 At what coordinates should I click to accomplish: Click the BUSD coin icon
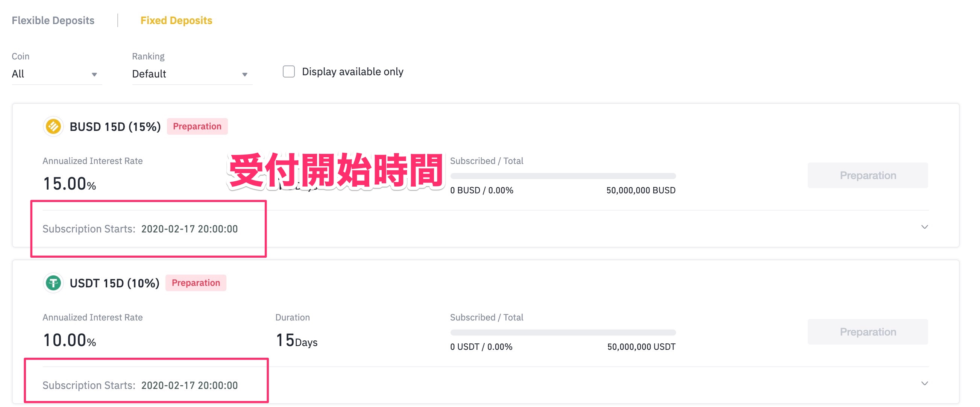point(53,126)
